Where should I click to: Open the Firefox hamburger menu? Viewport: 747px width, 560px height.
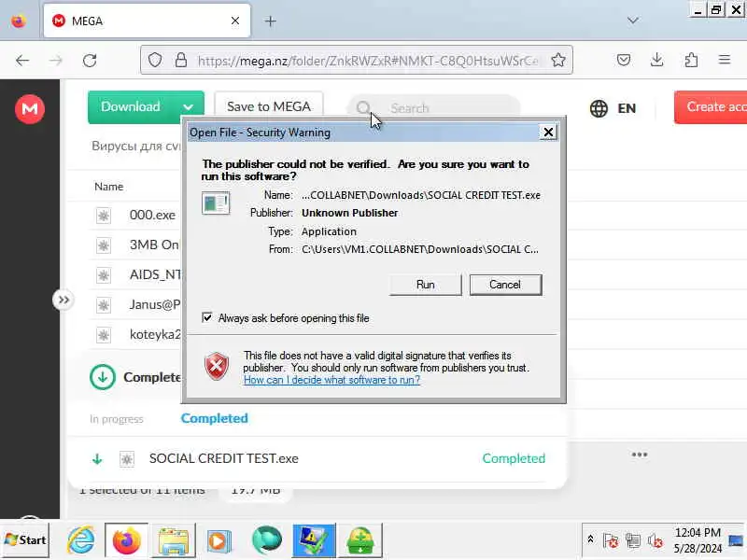click(725, 60)
